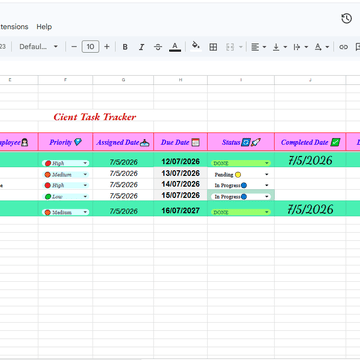
Task: Open DONE status dropdown in 16/07/2027 row
Action: click(241, 212)
